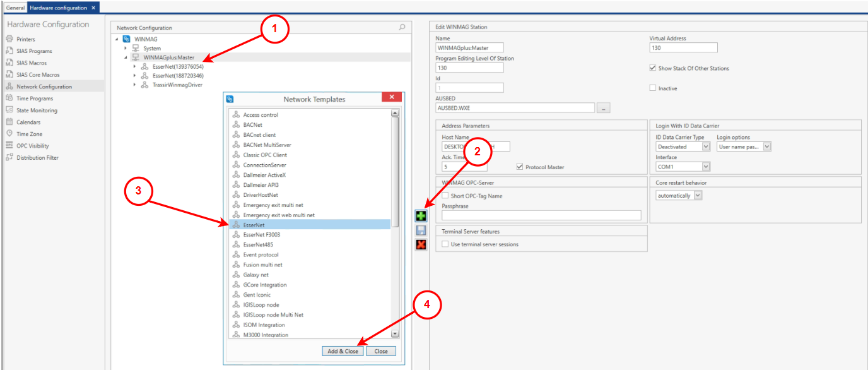This screenshot has height=370, width=868.
Task: Select Galaxy net template
Action: pyautogui.click(x=256, y=275)
